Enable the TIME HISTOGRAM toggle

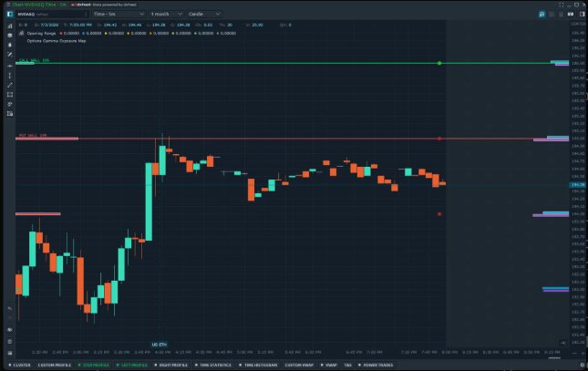[258, 365]
